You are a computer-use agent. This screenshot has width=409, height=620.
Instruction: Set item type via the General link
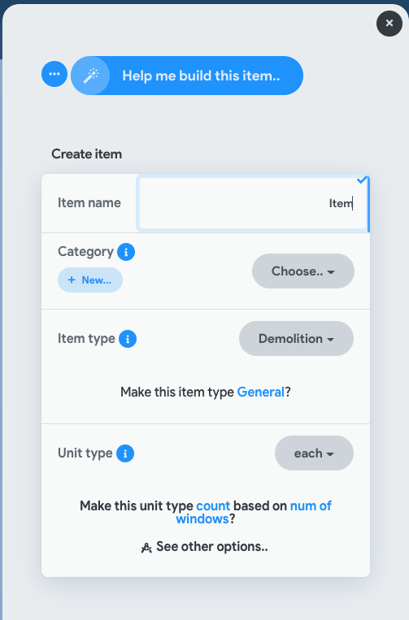(x=261, y=392)
